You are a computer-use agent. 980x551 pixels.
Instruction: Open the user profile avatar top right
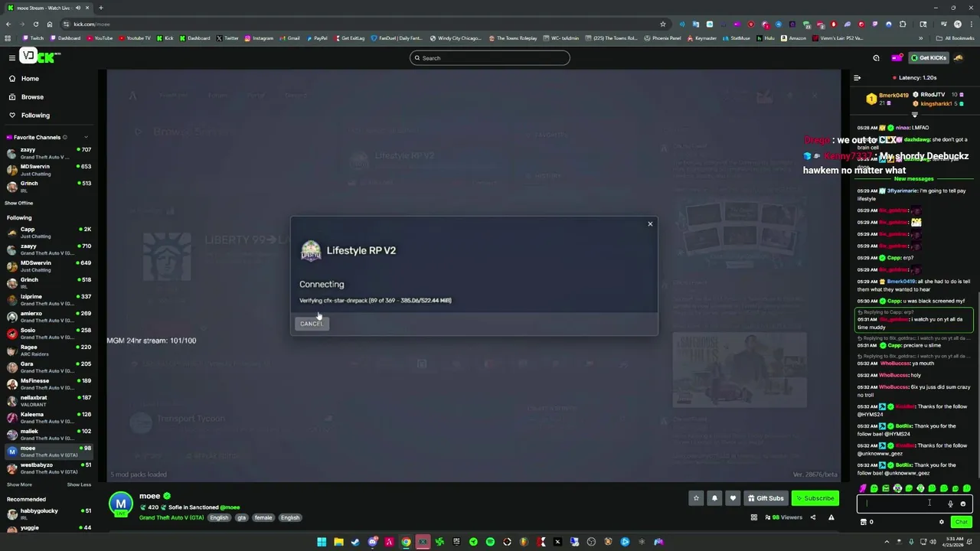coord(958,58)
